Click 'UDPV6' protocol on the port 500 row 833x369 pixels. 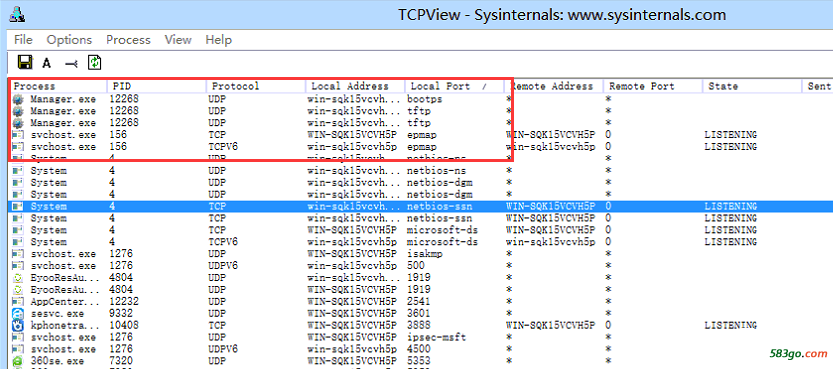click(x=223, y=265)
